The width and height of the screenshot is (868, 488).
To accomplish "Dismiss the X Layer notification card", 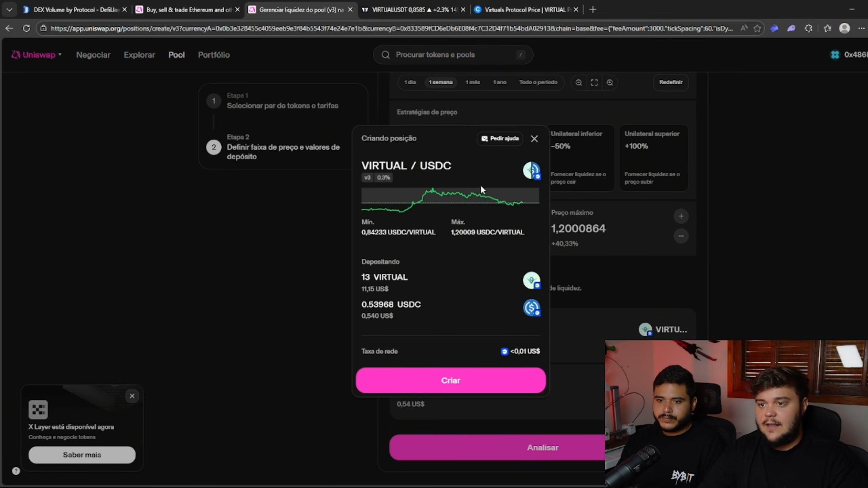I will (x=132, y=396).
